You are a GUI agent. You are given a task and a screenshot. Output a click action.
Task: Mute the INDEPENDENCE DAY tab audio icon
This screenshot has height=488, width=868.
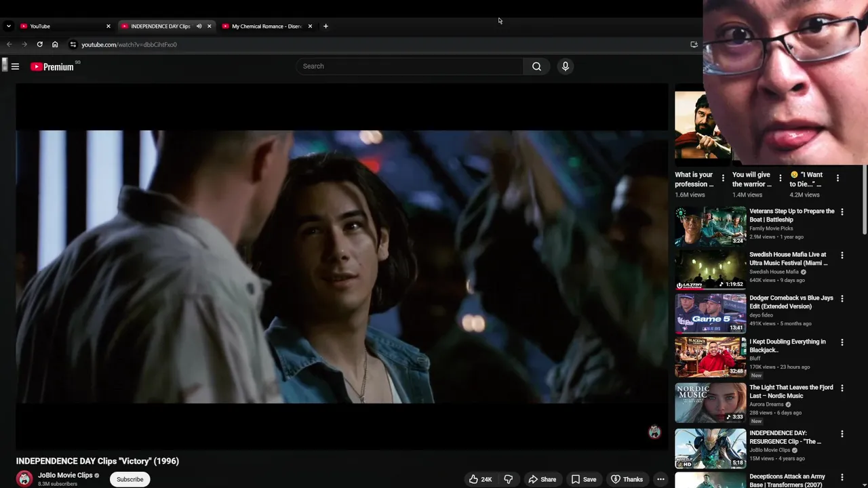pyautogui.click(x=199, y=26)
